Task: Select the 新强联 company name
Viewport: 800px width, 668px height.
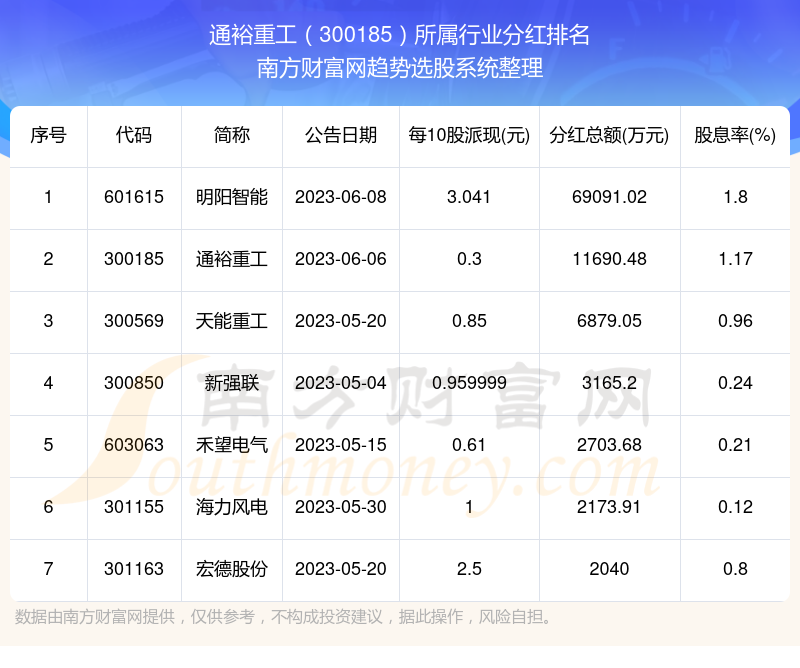Action: (x=232, y=384)
